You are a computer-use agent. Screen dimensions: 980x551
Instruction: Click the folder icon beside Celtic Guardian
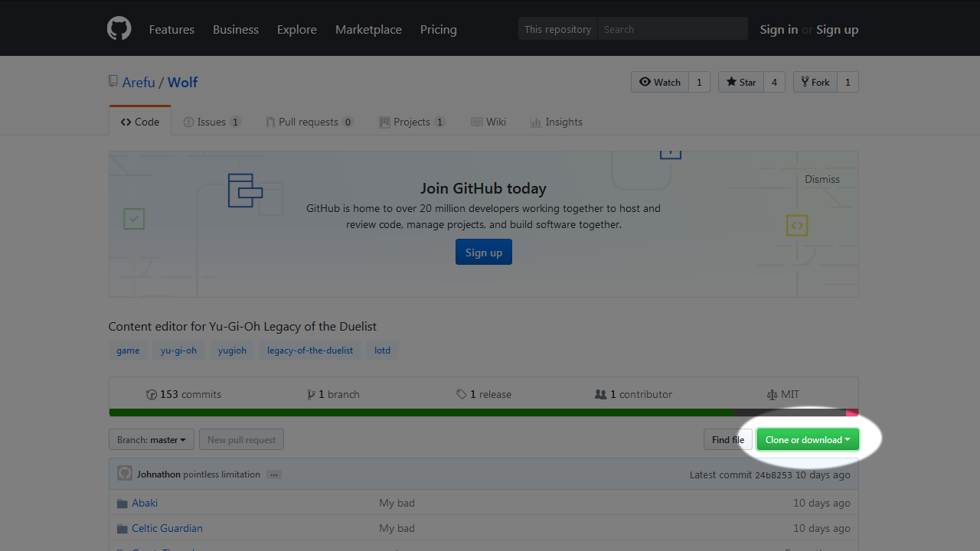(122, 529)
